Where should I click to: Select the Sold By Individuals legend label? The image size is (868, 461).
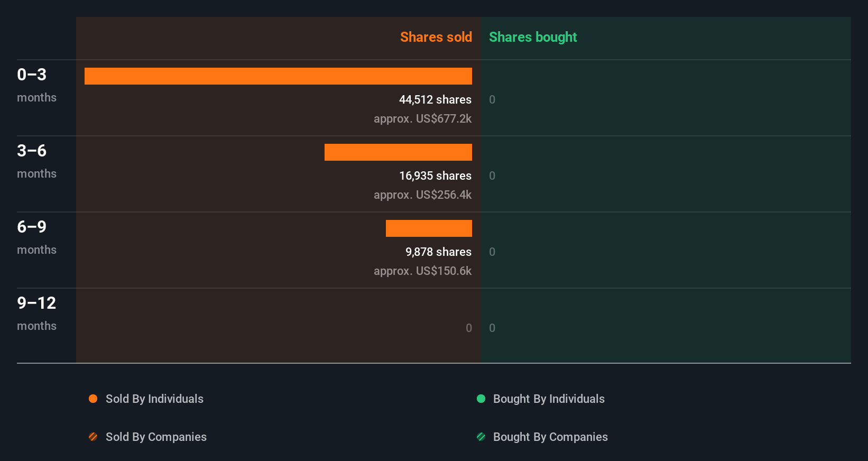154,399
